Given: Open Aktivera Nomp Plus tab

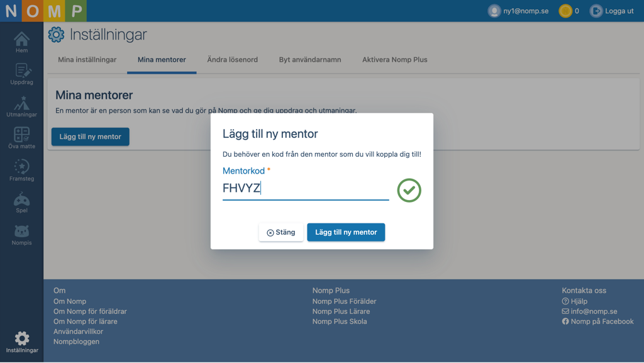Looking at the screenshot, I should coord(395,60).
